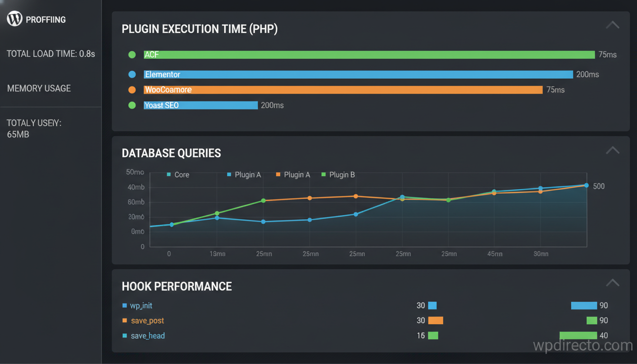Click the 500 label at the chart's end
Screen dimensions: 637x364
(599, 186)
